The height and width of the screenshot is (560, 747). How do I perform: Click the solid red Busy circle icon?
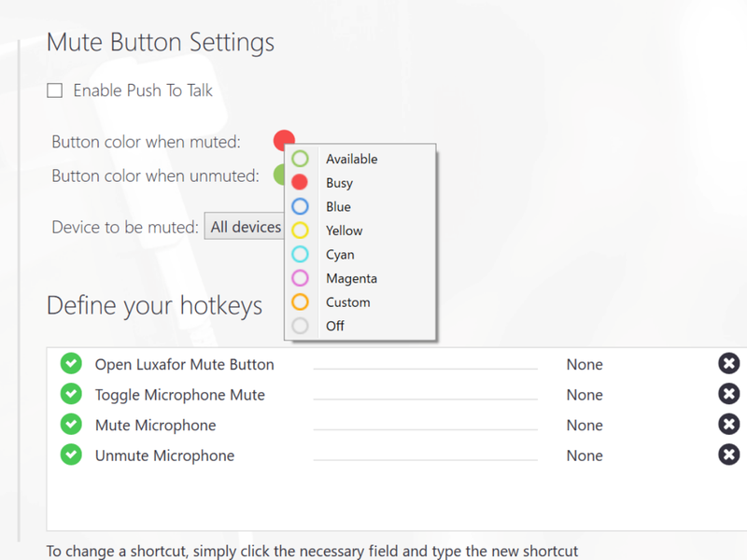pos(300,182)
